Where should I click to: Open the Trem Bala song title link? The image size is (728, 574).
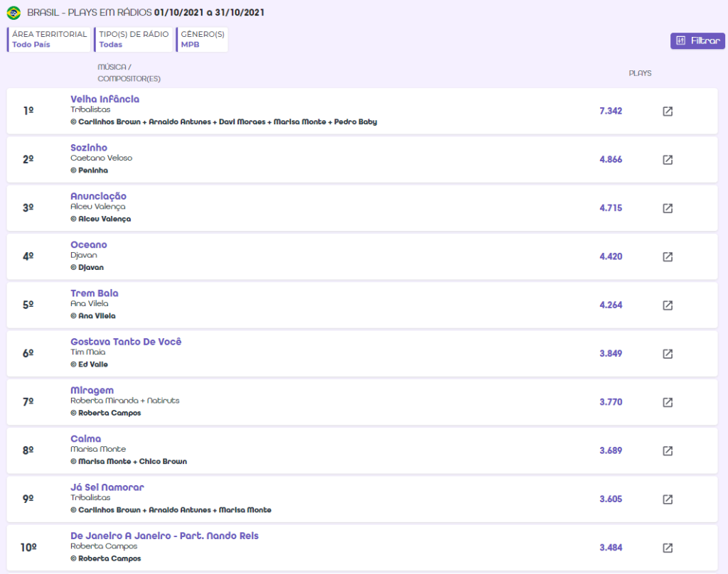pyautogui.click(x=95, y=293)
